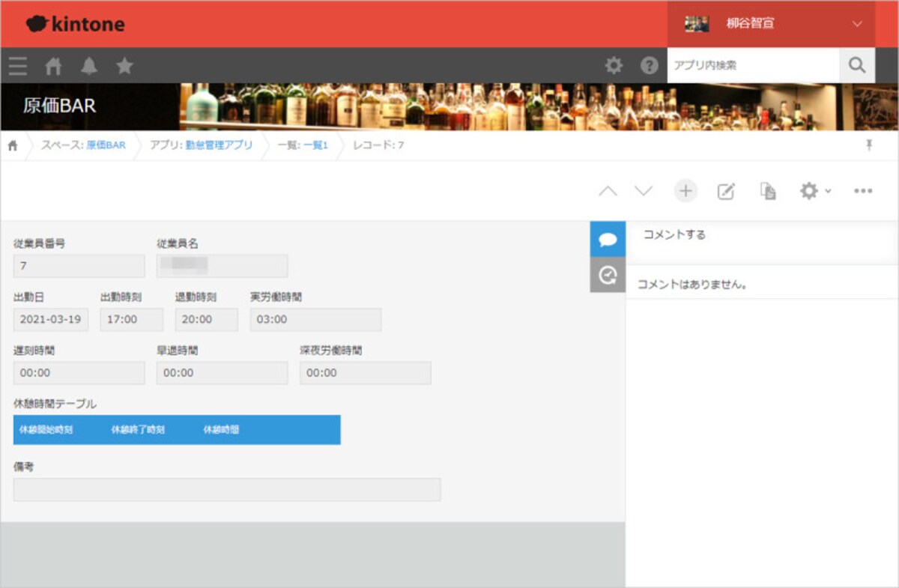Go to the portal home icon
Image resolution: width=899 pixels, height=588 pixels.
[x=53, y=66]
